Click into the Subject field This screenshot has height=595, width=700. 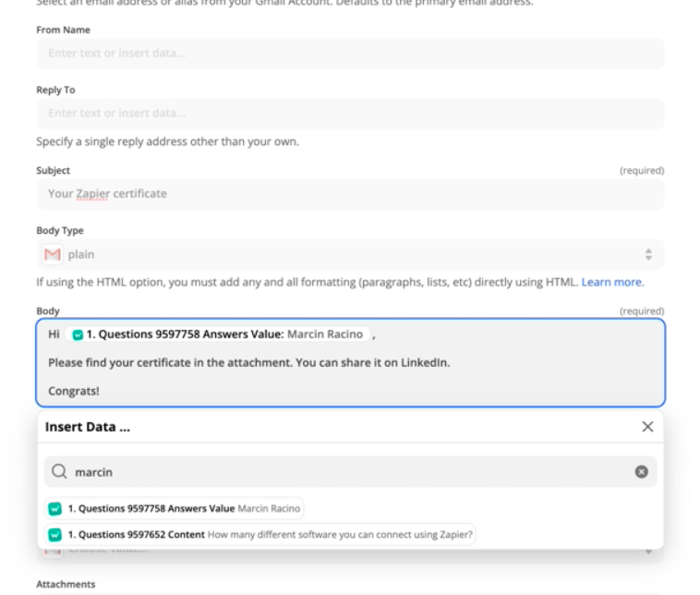point(350,194)
